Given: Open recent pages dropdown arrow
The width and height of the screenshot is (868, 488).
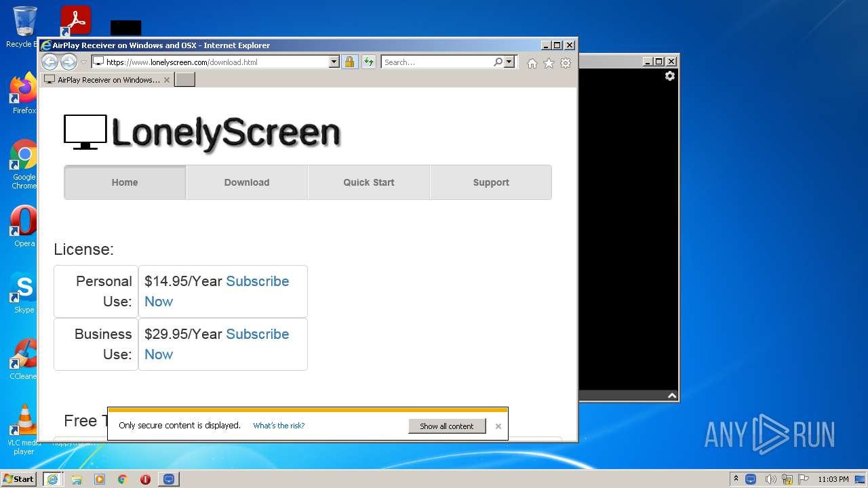Looking at the screenshot, I should [84, 62].
